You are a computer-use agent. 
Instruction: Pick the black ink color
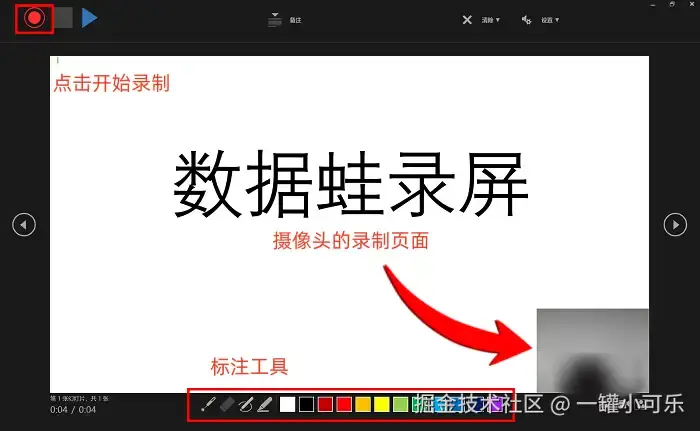coord(306,405)
